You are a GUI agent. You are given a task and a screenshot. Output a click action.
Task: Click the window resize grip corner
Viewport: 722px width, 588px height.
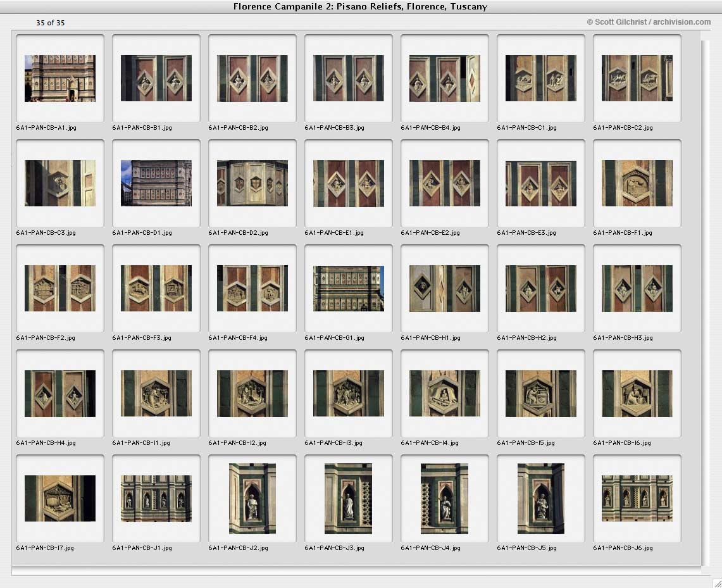716,582
